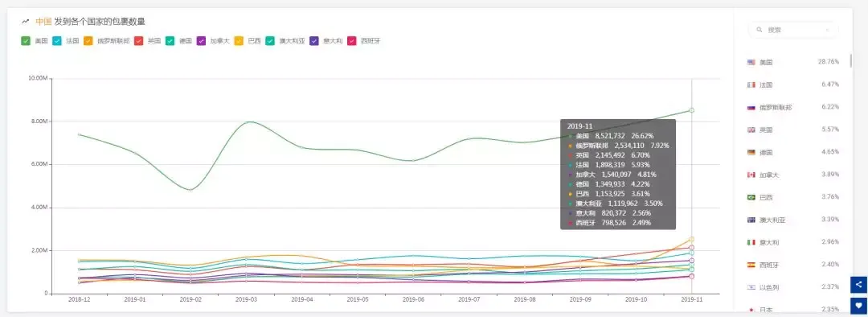Click the blue share button
Image resolution: width=868 pixels, height=317 pixels.
click(x=858, y=285)
